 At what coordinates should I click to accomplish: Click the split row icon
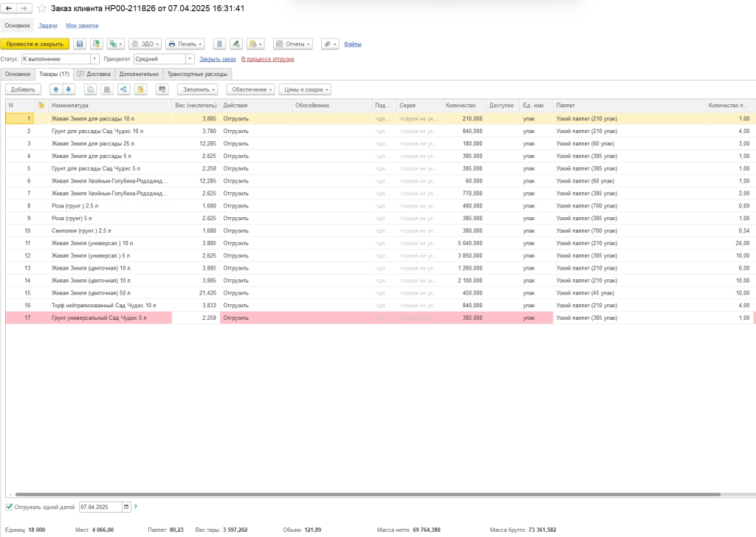[123, 89]
